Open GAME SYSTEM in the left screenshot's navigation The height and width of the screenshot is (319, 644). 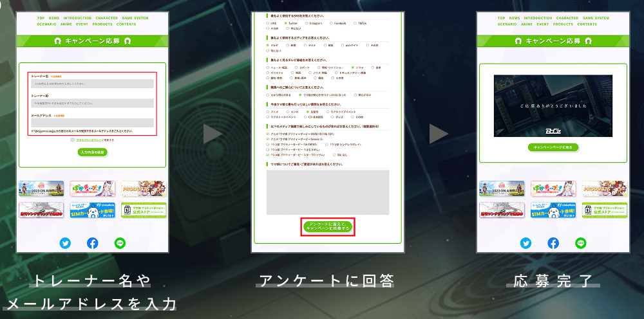point(135,18)
